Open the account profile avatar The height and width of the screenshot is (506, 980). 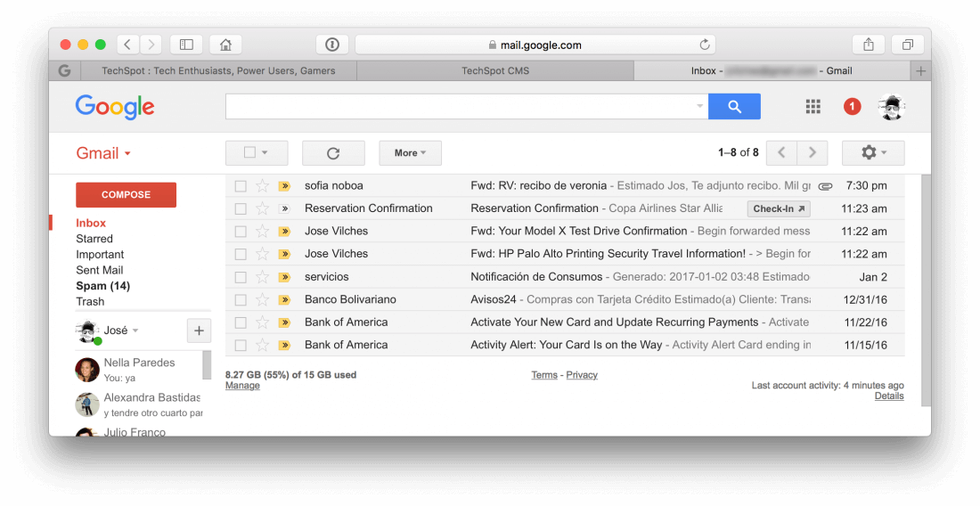tap(891, 107)
